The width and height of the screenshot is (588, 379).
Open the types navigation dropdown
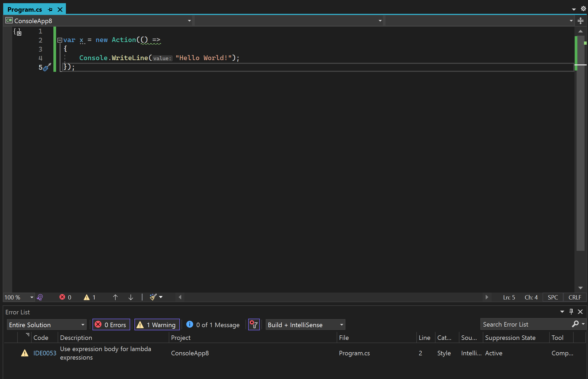pyautogui.click(x=289, y=21)
